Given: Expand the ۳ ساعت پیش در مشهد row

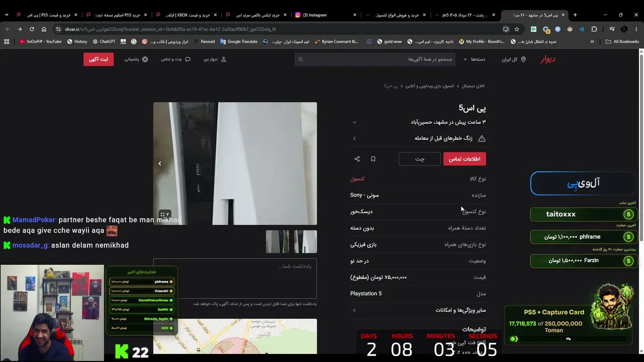Looking at the screenshot, I should pyautogui.click(x=418, y=122).
